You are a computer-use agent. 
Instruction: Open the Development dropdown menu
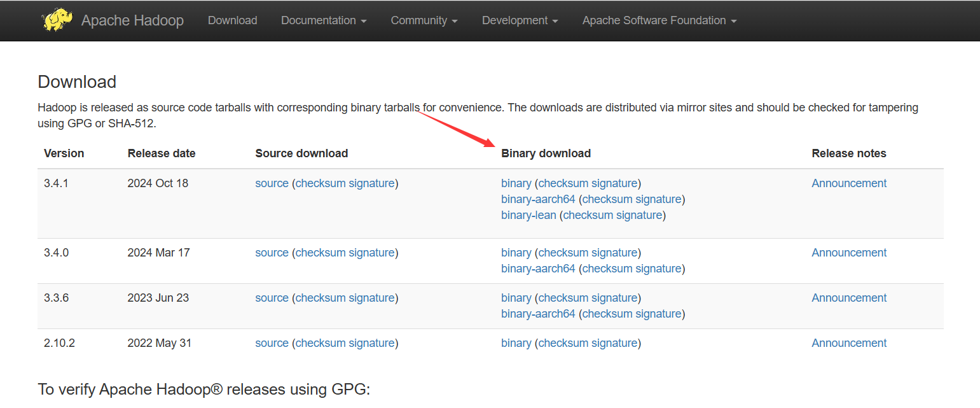[x=520, y=20]
